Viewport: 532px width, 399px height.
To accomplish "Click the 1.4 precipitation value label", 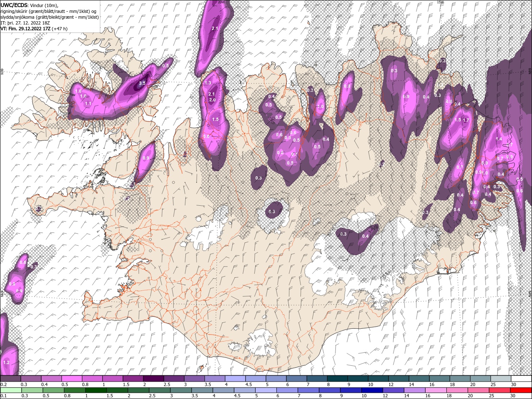I will point(499,139).
